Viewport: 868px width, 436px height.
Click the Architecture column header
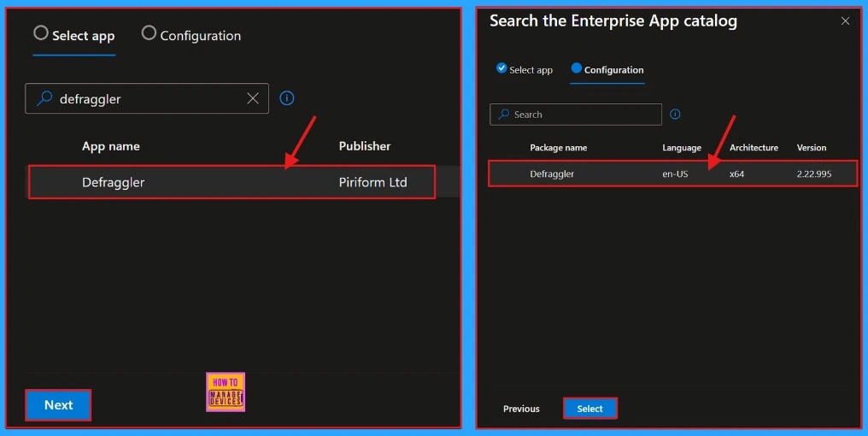point(754,148)
